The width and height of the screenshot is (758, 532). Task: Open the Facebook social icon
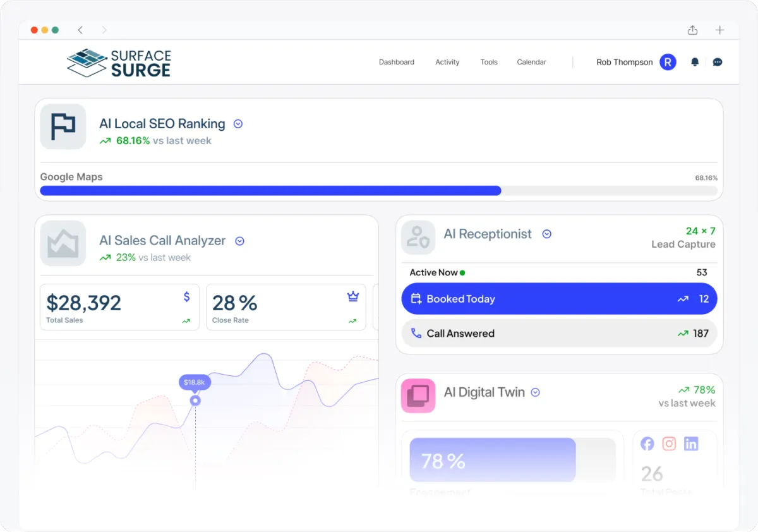(647, 444)
